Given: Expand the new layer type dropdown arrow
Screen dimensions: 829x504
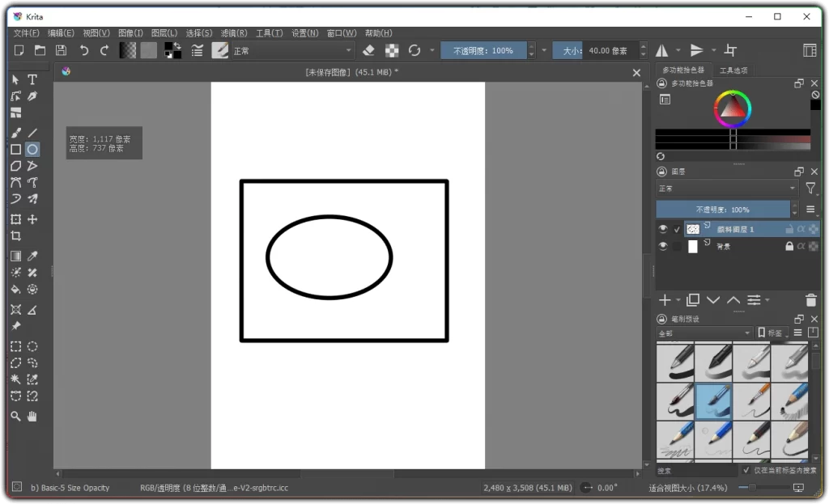Looking at the screenshot, I should 678,300.
